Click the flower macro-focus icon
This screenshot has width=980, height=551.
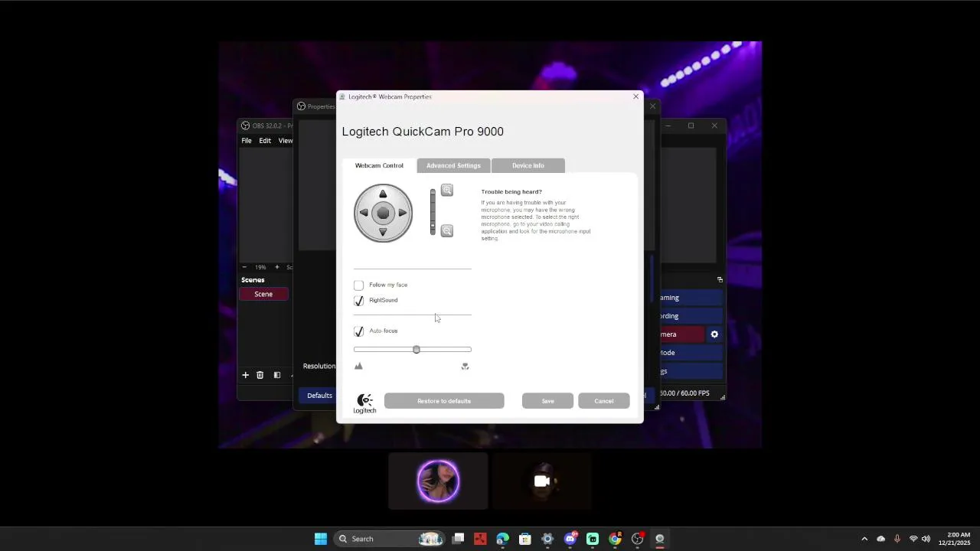(465, 367)
